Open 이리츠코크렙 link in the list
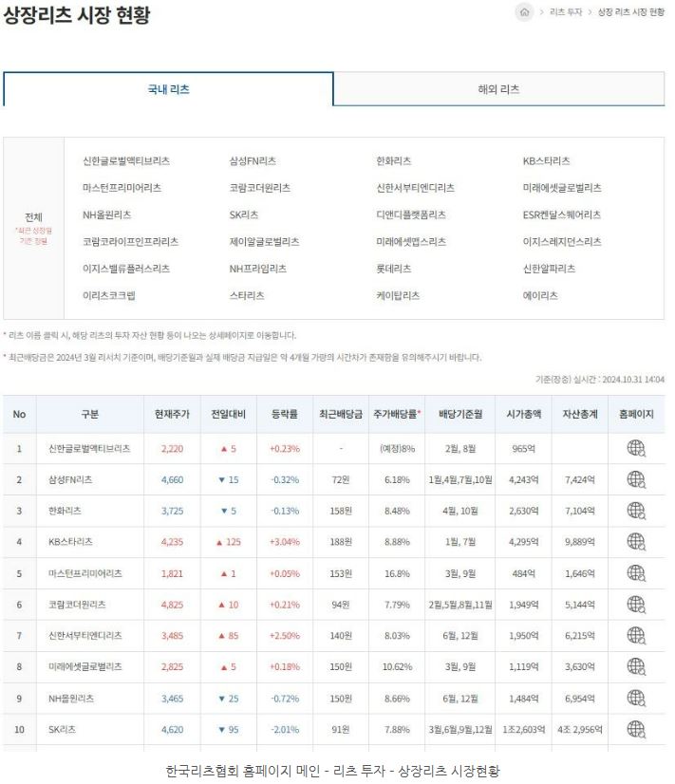Image resolution: width=675 pixels, height=784 pixels. (x=108, y=296)
